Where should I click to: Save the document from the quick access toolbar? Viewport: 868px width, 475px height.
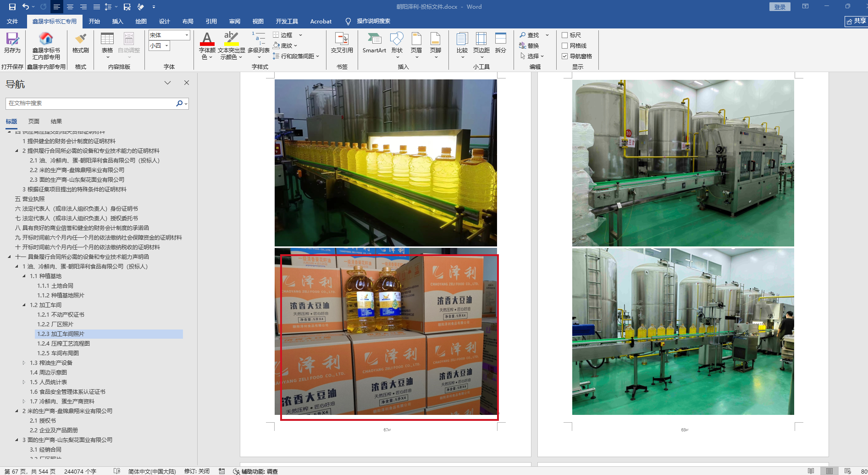(x=12, y=7)
